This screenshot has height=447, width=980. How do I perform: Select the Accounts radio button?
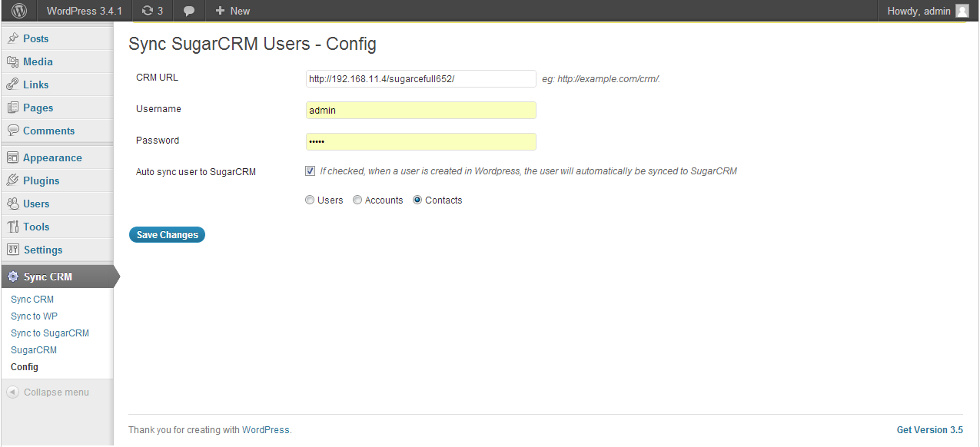click(x=357, y=200)
